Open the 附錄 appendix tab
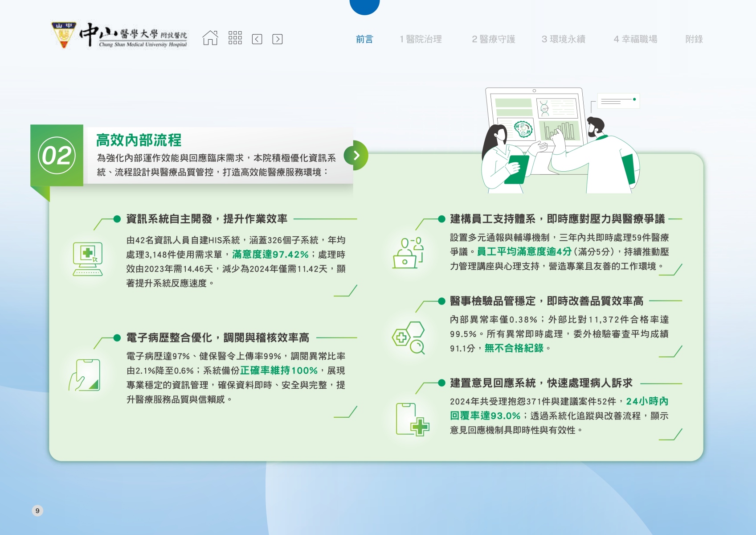Screen dimensions: 756x535 (694, 39)
